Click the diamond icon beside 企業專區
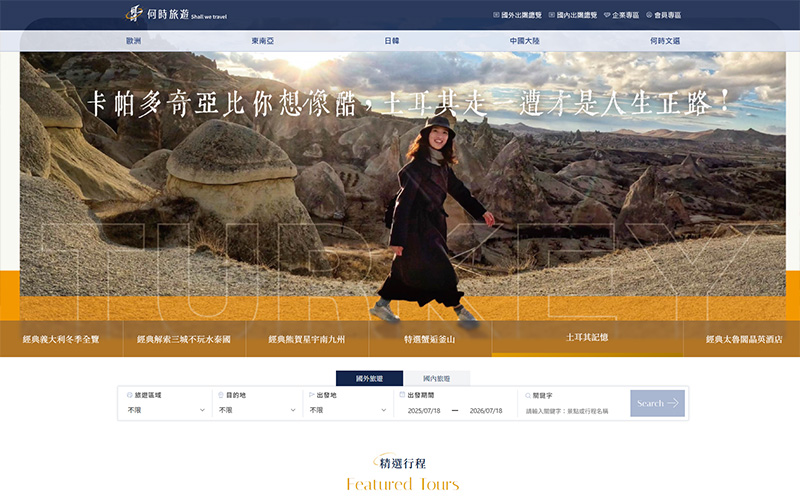The width and height of the screenshot is (800, 502). click(607, 15)
